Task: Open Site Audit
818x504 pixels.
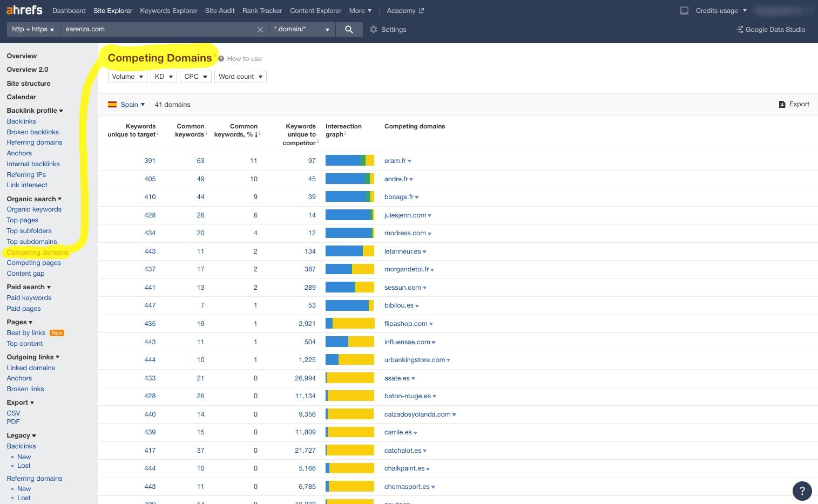Action: [220, 10]
